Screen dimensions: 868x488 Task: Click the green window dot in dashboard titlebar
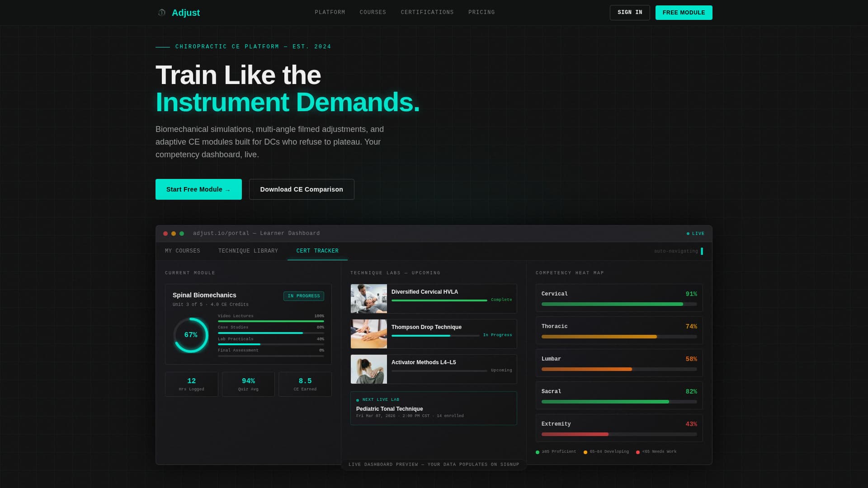(x=182, y=234)
